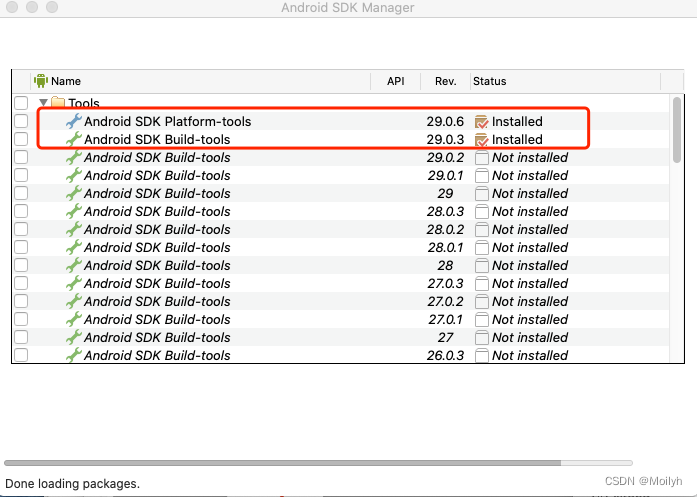Tick the checkbox for Build-tools 28
Image resolution: width=697 pixels, height=497 pixels.
click(21, 265)
